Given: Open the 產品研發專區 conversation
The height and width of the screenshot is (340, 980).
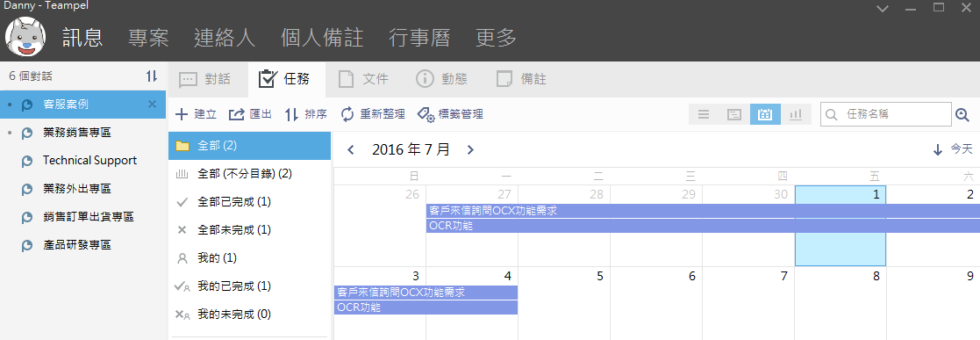Looking at the screenshot, I should click(83, 245).
